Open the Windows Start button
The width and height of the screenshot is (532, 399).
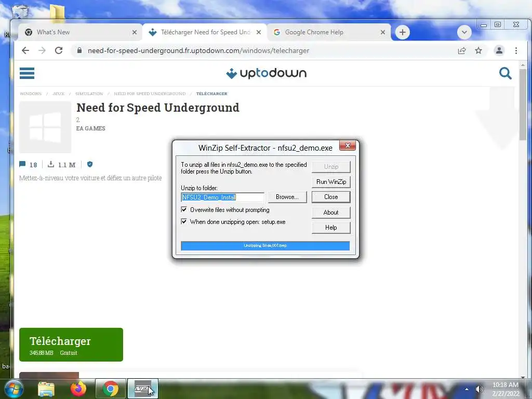pos(14,389)
